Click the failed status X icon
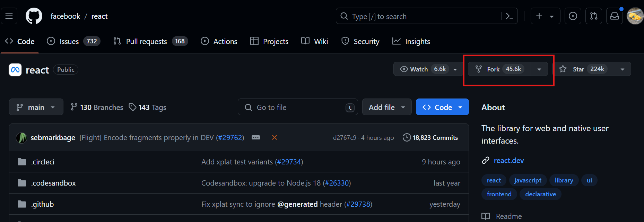 [274, 137]
